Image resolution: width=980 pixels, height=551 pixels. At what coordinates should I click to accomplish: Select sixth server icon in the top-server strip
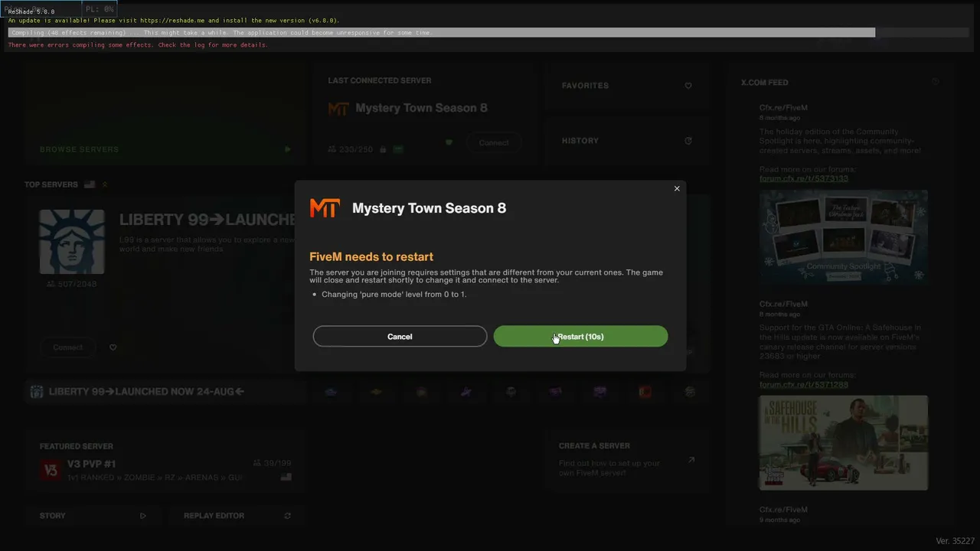coord(556,392)
